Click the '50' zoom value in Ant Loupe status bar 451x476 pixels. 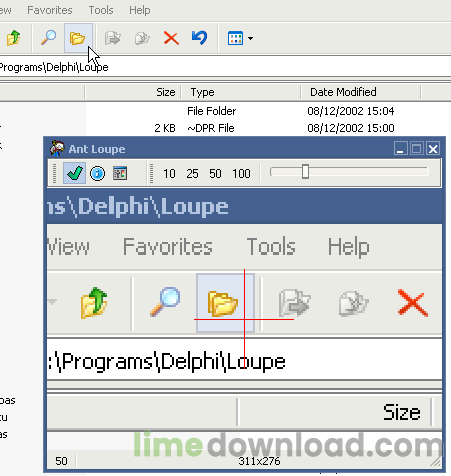pos(61,461)
